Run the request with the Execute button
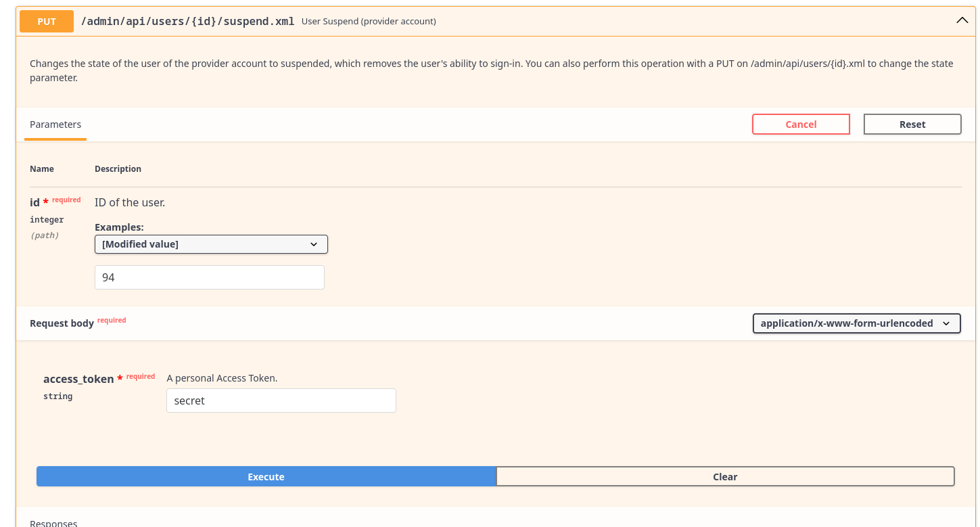 coord(266,477)
